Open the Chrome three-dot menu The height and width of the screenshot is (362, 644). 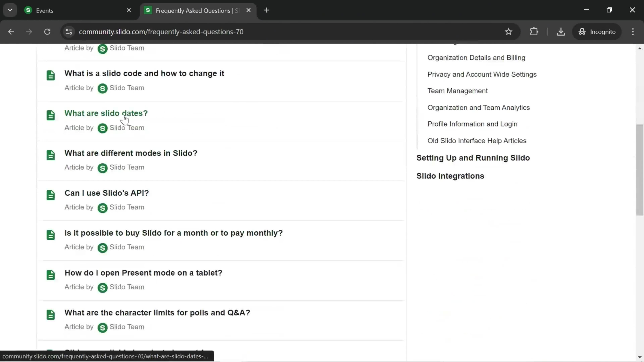pos(633,32)
